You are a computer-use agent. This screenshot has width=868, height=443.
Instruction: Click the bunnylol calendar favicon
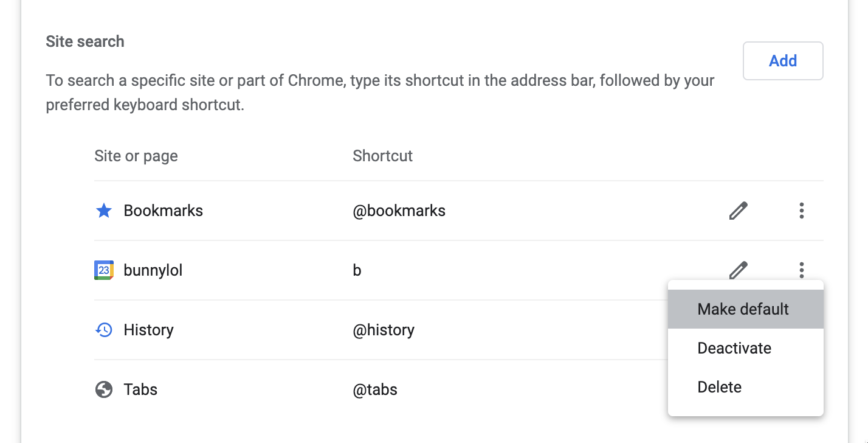(104, 270)
